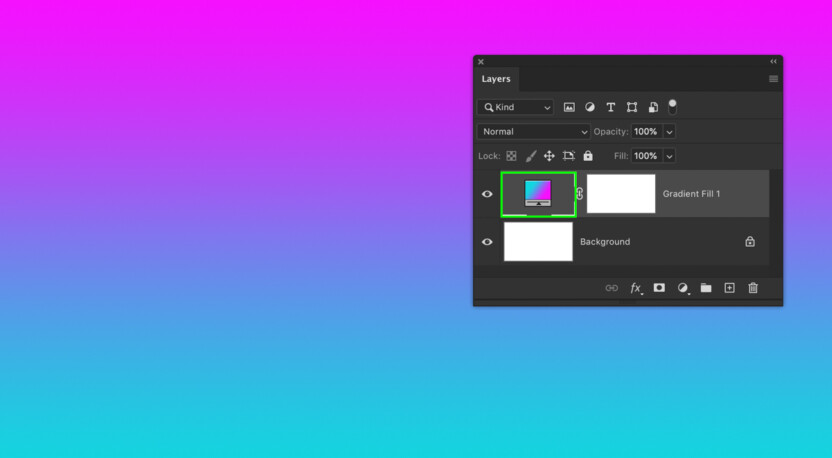The width and height of the screenshot is (832, 458).
Task: Lock transparent pixels for the layer
Action: click(511, 156)
